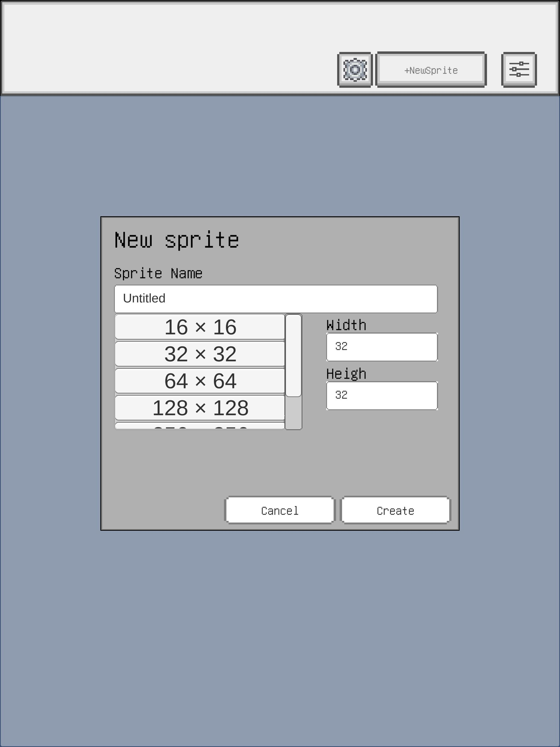Pick the 128 × 128 size preset
The width and height of the screenshot is (560, 747).
click(200, 408)
